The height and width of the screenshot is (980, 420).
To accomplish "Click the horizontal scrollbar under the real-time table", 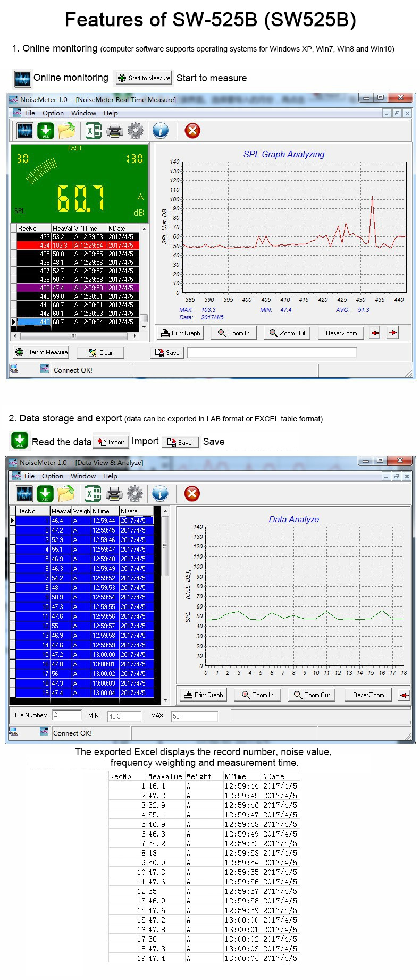I will pyautogui.click(x=74, y=336).
